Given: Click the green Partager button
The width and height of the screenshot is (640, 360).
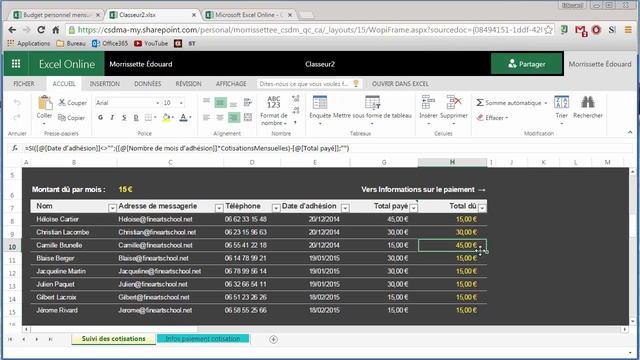Looking at the screenshot, I should point(527,64).
